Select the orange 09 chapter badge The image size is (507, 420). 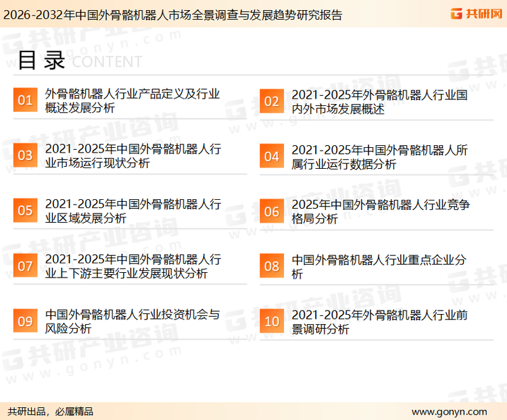(x=25, y=321)
